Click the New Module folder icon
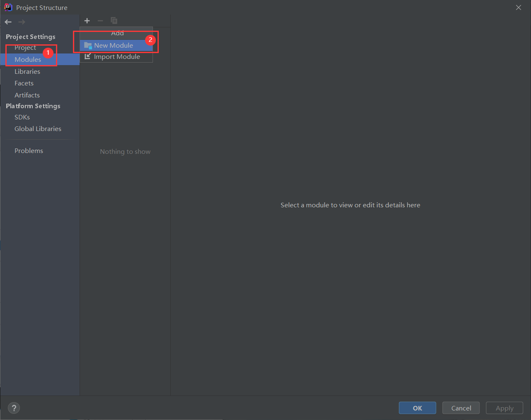This screenshot has height=420, width=531. tap(88, 46)
